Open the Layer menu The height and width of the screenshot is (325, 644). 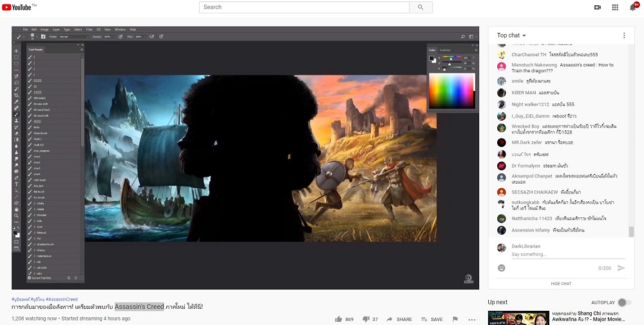pyautogui.click(x=56, y=30)
